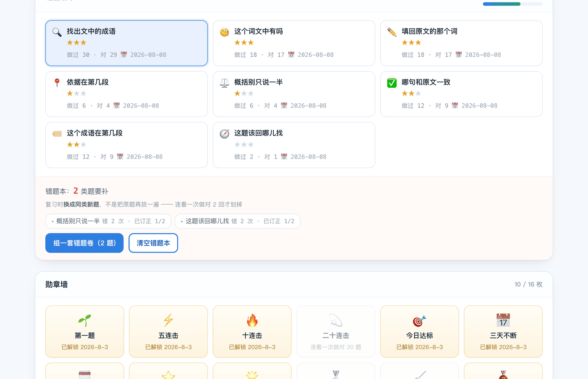
Task: Click balance scale icon on 概括别只说一半
Action: tap(225, 83)
